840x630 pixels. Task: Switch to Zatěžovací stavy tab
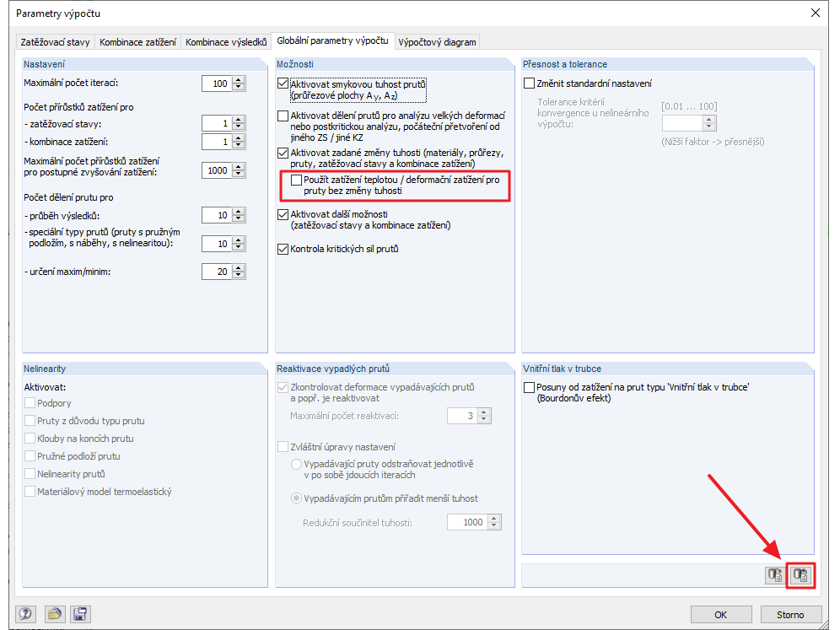[55, 42]
